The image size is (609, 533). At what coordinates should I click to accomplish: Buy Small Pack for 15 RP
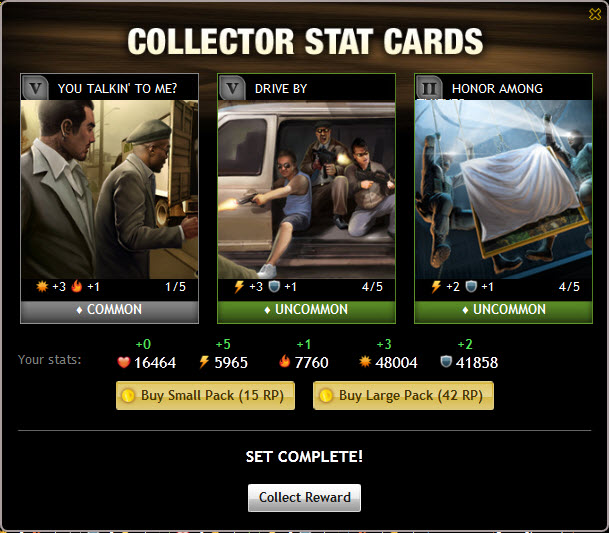205,395
